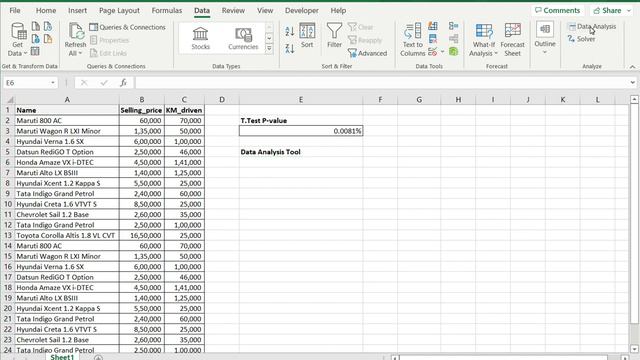Viewport: 640px width, 360px height.
Task: Select 'Toyota Corolla Altis 1.8 VL CVT' cell
Action: point(67,236)
